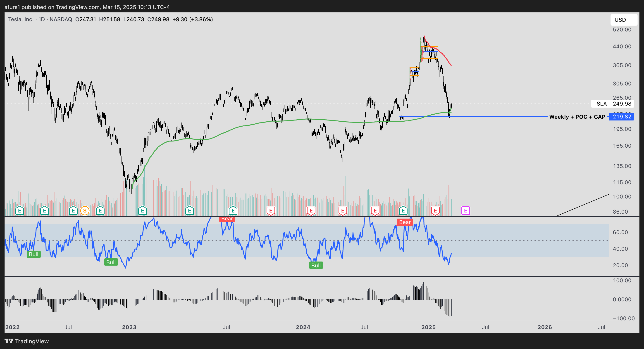Select the 'Weekly + POC + GAP' line label
Image resolution: width=644 pixels, height=349 pixels.
point(577,117)
